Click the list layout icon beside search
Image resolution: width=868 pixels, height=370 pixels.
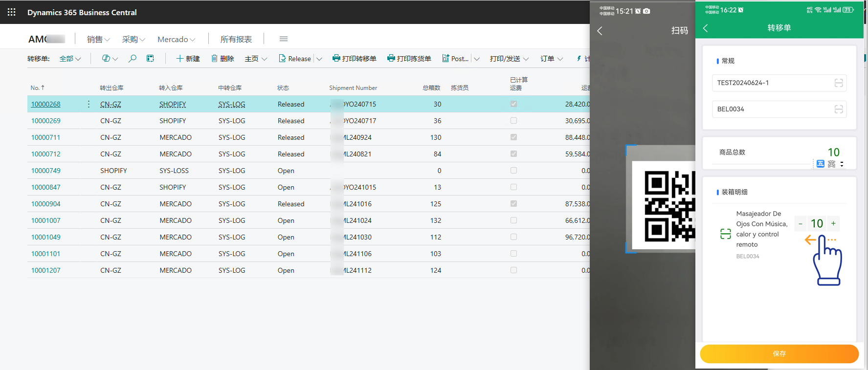150,59
